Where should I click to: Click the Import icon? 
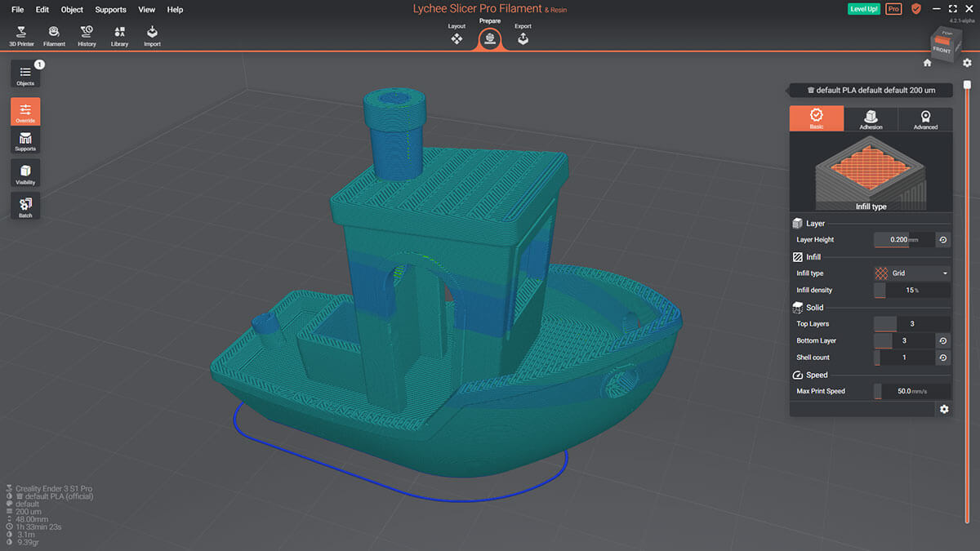click(152, 34)
